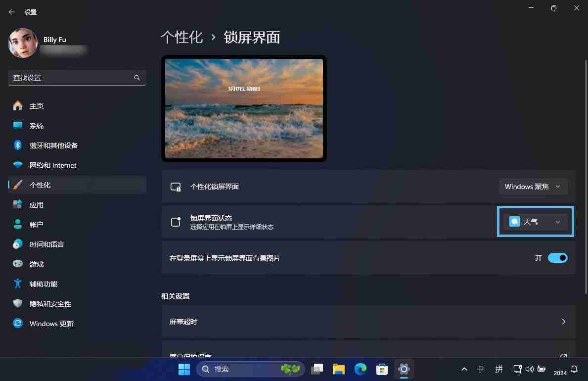Navigate back using the arrow button
The image size is (588, 381).
(x=11, y=11)
